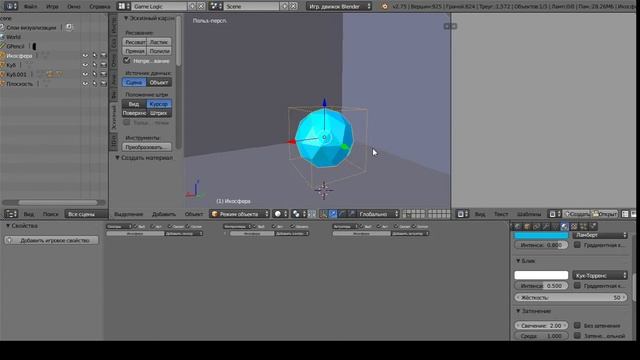Open outliner Вид menu

[x=29, y=214]
